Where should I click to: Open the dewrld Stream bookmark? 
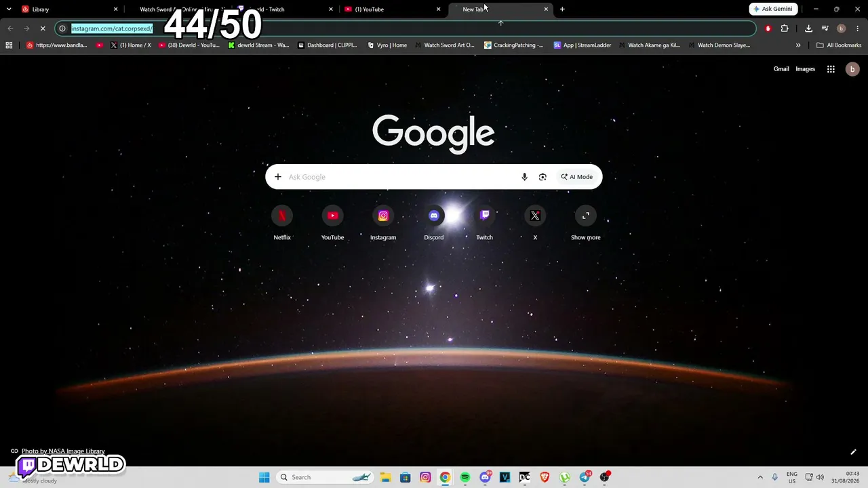[258, 45]
